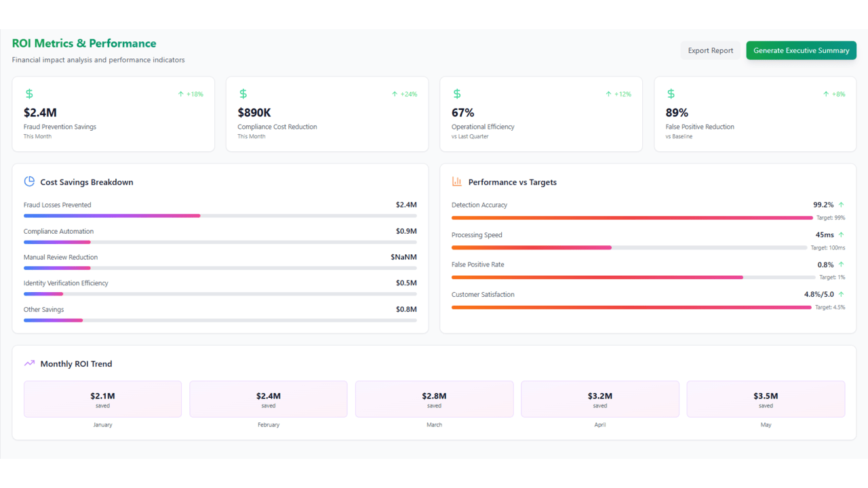Click the Customer Satisfaction progress bar
868x488 pixels.
tap(631, 307)
